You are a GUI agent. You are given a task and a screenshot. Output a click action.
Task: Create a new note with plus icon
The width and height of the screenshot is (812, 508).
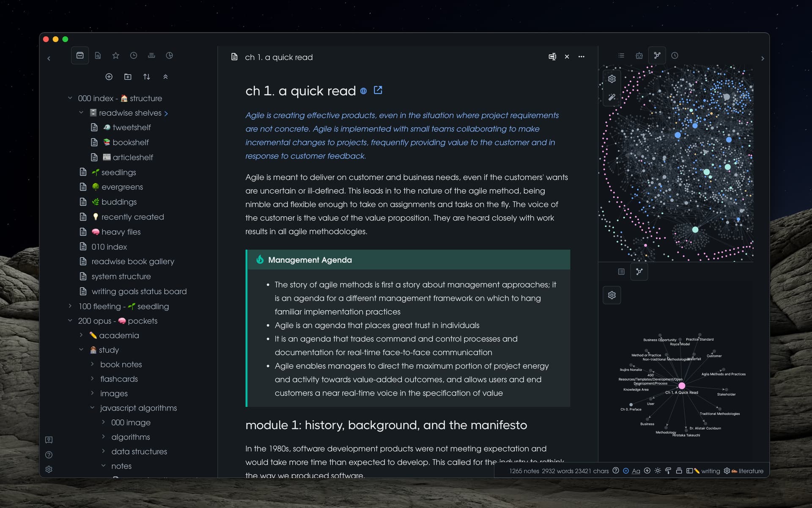(x=109, y=77)
